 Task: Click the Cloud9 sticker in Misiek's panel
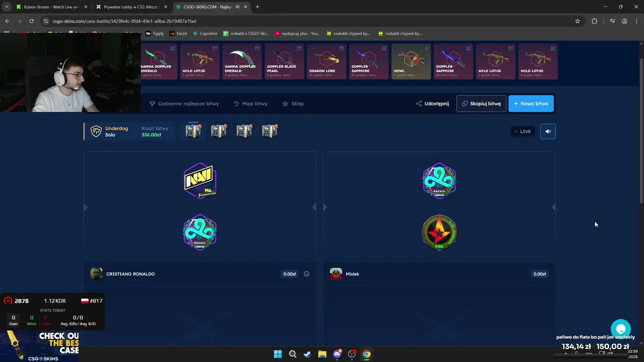click(439, 180)
